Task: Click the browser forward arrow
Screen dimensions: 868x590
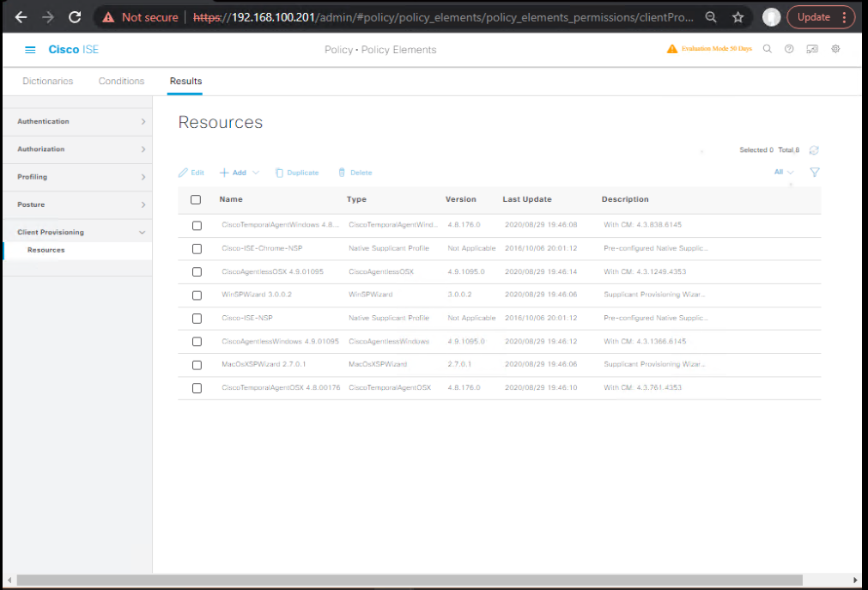Action: 48,17
